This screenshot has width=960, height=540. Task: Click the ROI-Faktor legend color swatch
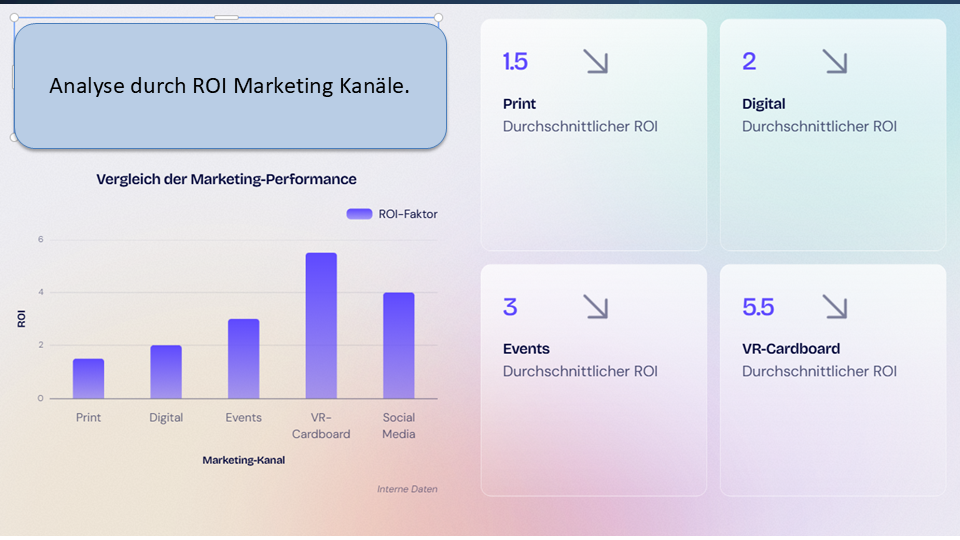[359, 214]
